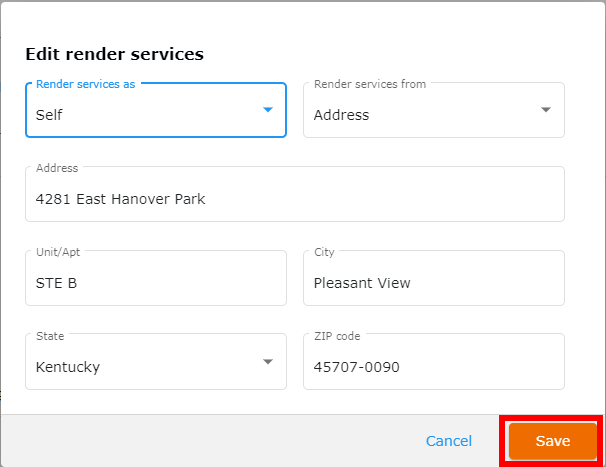Click the Kentucky value in State field

[68, 367]
